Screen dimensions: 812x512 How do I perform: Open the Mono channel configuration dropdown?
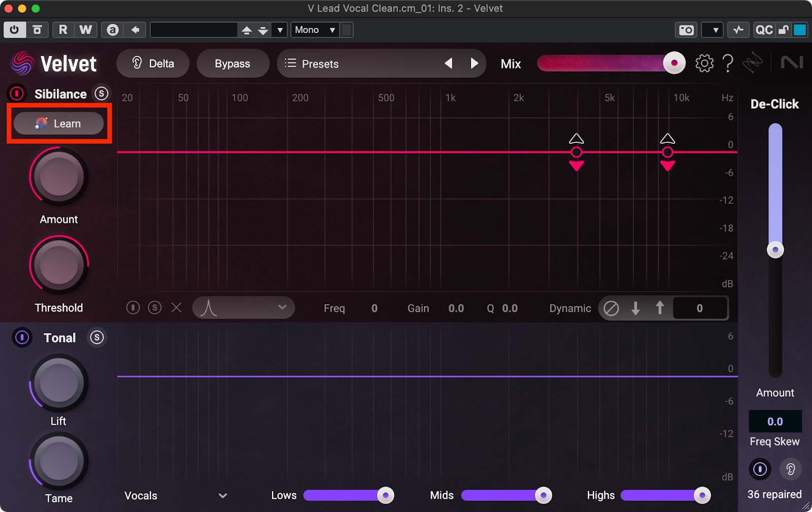coord(315,30)
